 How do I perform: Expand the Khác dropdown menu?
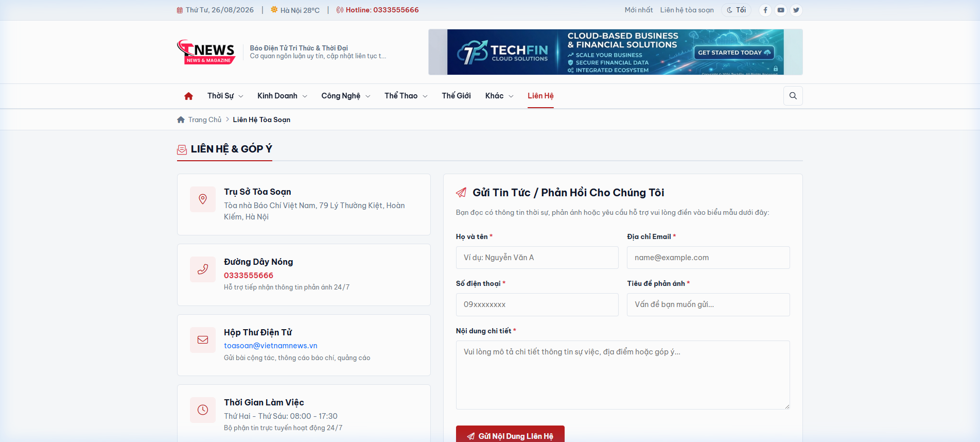[x=499, y=96]
